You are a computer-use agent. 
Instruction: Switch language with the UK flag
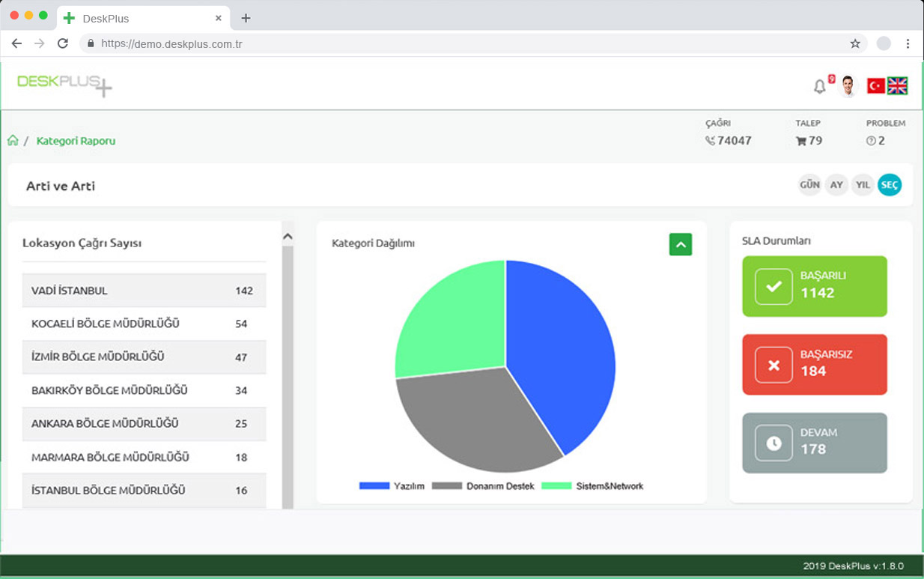tap(897, 86)
